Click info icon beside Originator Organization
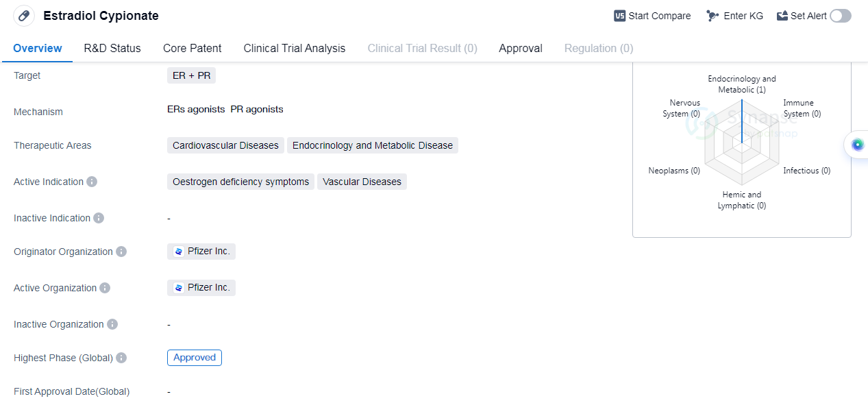 121,252
